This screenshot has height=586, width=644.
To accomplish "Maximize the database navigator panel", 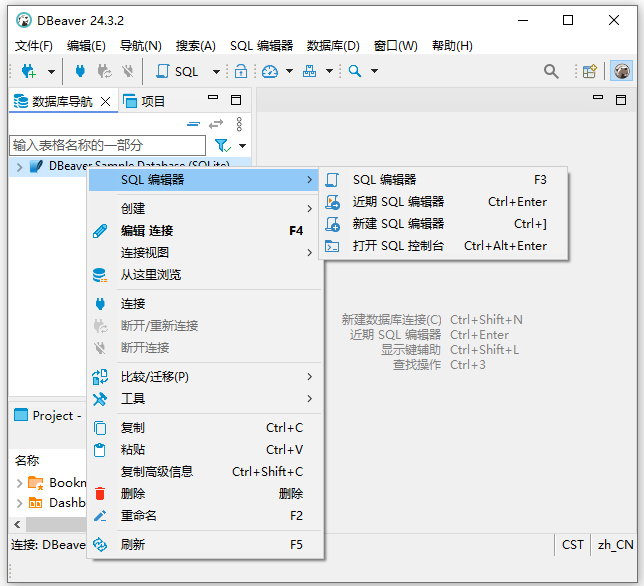I will pyautogui.click(x=236, y=100).
